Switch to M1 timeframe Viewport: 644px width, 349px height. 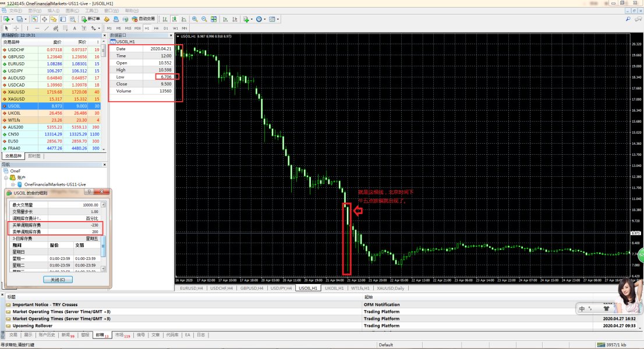tap(109, 28)
